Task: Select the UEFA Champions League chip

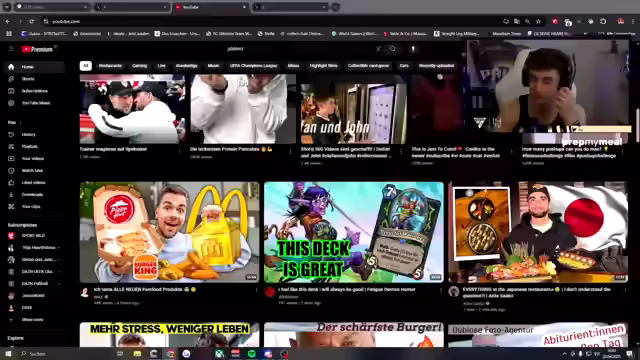Action: pos(253,66)
